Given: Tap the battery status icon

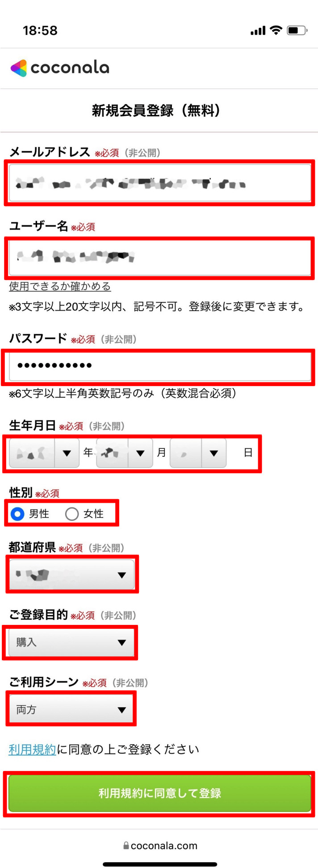Looking at the screenshot, I should tap(297, 30).
